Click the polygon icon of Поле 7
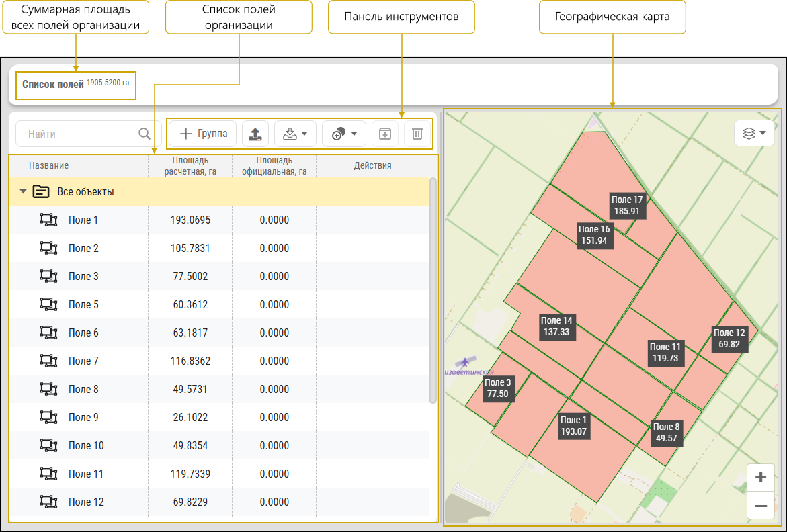 (x=48, y=361)
